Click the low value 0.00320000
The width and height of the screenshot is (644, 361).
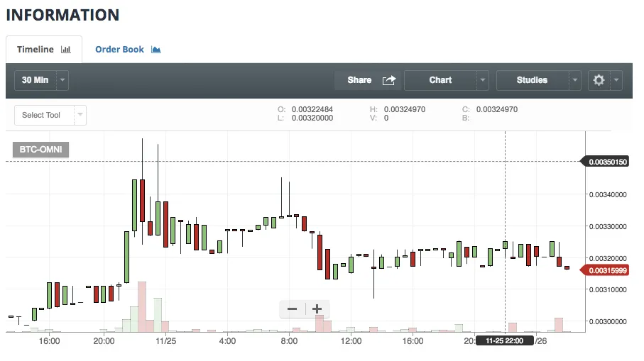312,118
